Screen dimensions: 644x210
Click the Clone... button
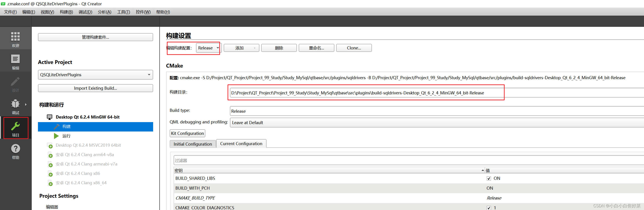pyautogui.click(x=354, y=48)
